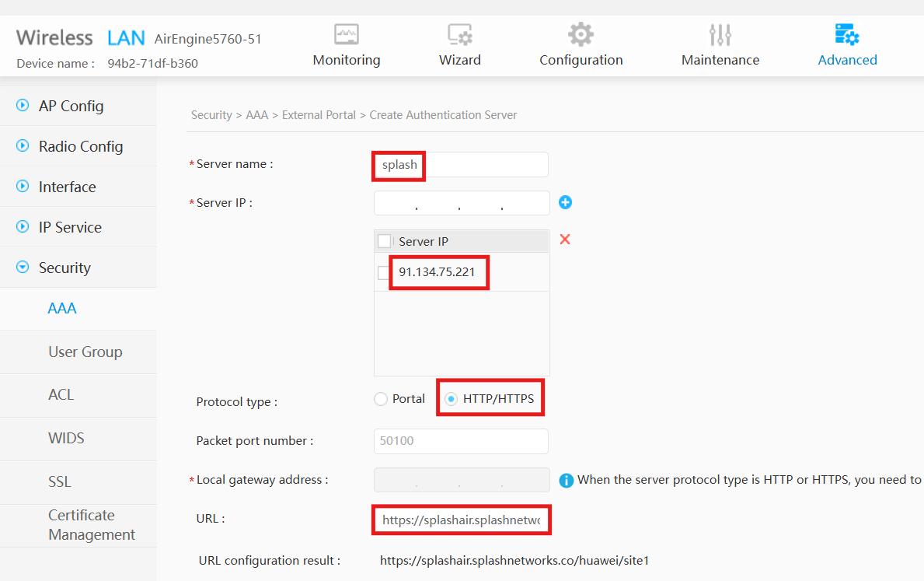
Task: Check the box for 91.134.75.221
Action: click(383, 272)
